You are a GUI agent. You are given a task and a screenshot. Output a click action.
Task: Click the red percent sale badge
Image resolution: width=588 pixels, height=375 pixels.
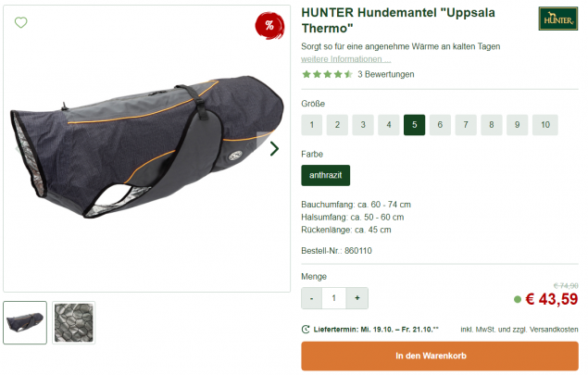(269, 26)
